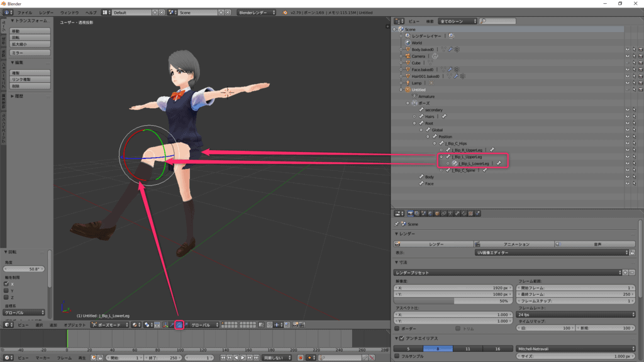Click the render restrict camera icon for Lamp
The height and width of the screenshot is (362, 644).
click(640, 83)
